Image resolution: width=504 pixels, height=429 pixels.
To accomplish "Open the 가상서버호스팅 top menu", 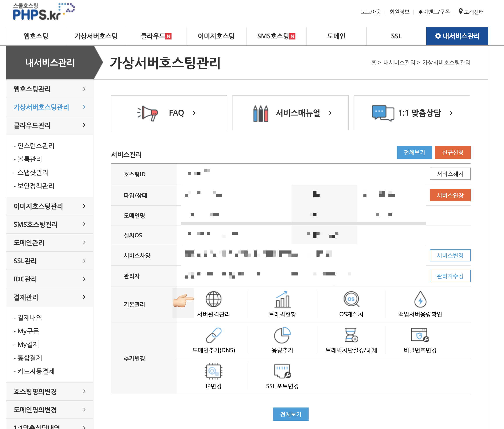I will pyautogui.click(x=96, y=36).
